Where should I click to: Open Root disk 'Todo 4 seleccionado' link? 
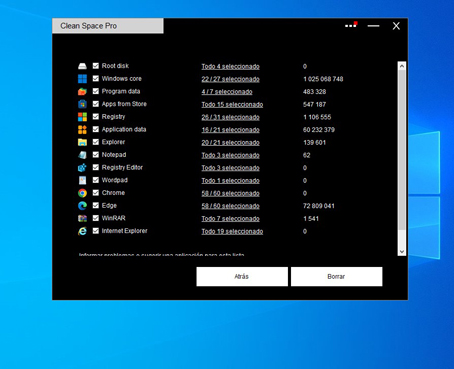[x=230, y=66]
